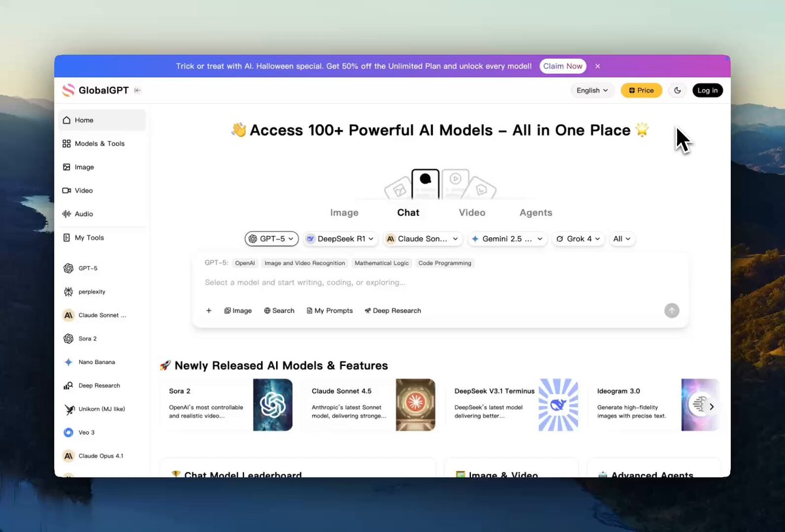Focus the chat prompt input field
The image size is (785, 532).
[440, 282]
